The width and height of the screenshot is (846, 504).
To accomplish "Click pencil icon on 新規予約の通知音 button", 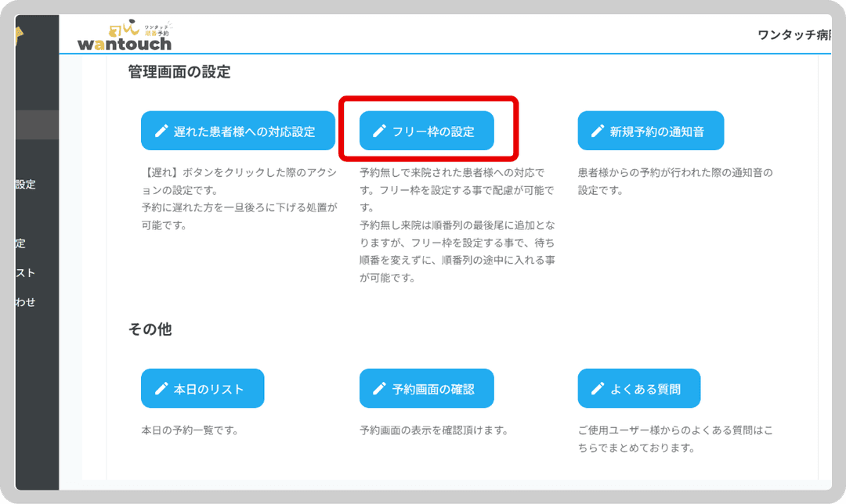I will tap(598, 131).
